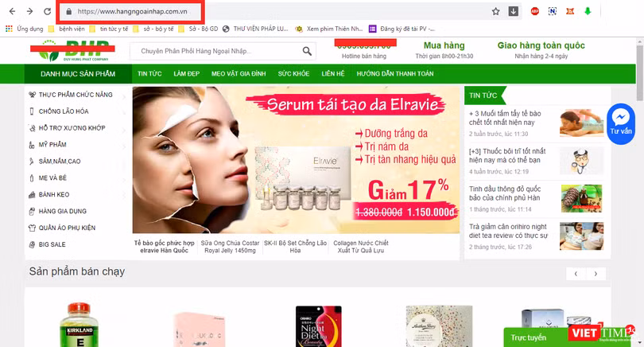This screenshot has height=347, width=644.
Task: Open DANH MỤC SẢN PHẨM menu
Action: coord(78,74)
